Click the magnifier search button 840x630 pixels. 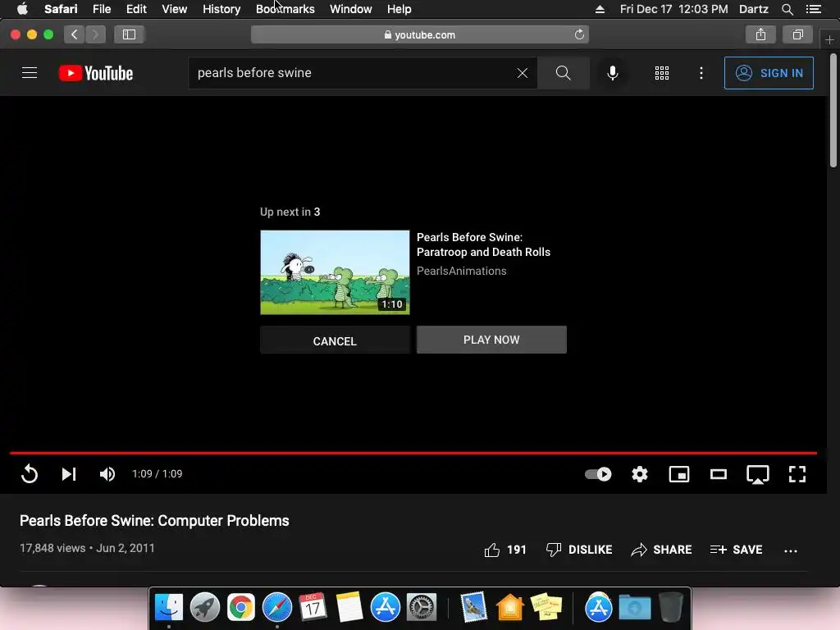(x=563, y=73)
